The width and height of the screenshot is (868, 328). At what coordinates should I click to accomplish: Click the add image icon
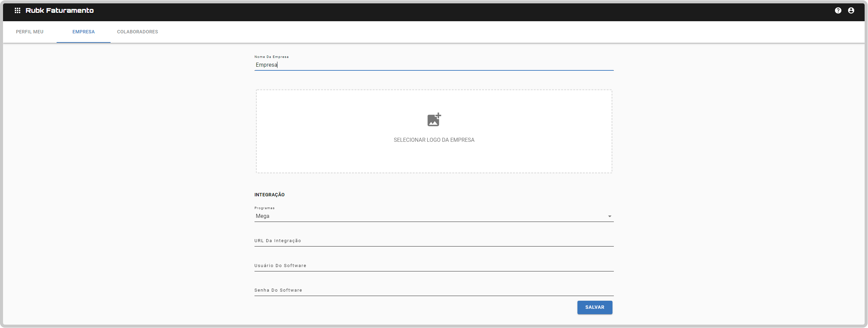[x=434, y=120]
